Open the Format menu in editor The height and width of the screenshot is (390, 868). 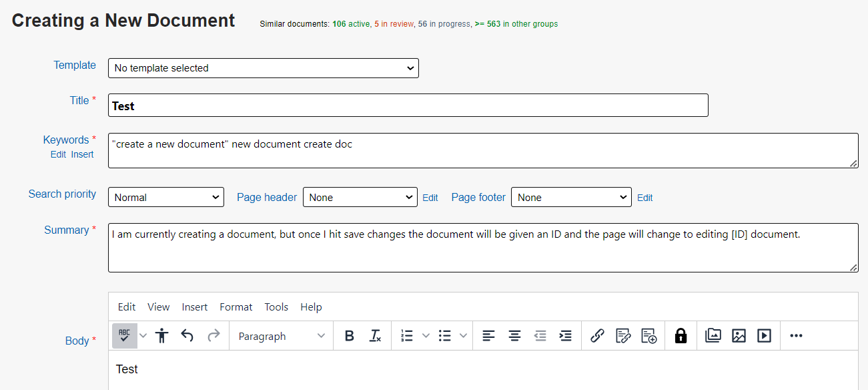click(236, 307)
